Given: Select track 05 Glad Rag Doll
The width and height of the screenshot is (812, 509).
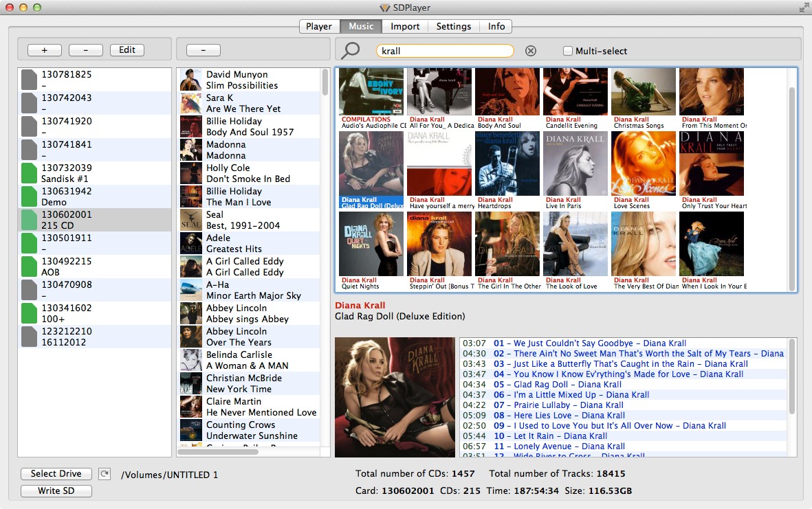Looking at the screenshot, I should pyautogui.click(x=624, y=385).
